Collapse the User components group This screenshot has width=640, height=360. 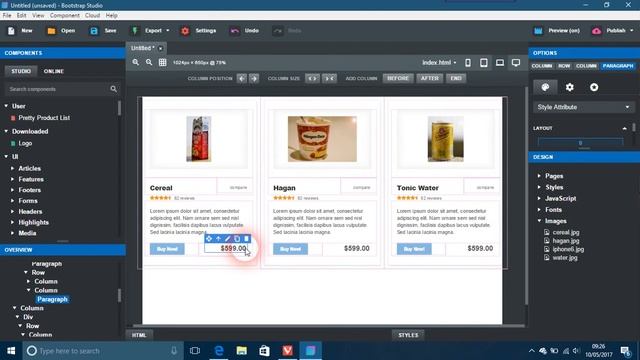[6, 106]
